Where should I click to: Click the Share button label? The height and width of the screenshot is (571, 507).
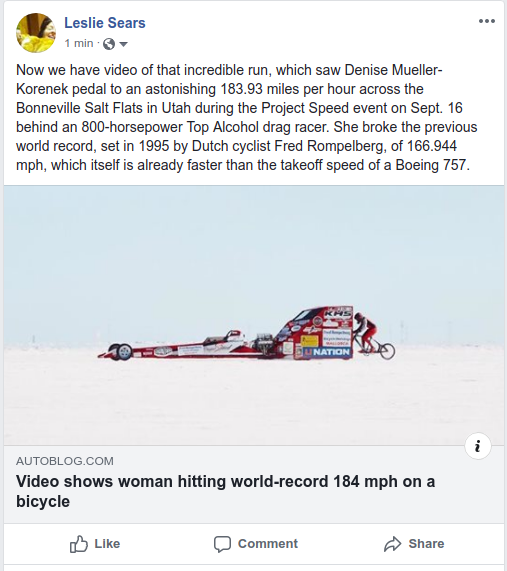click(x=426, y=544)
